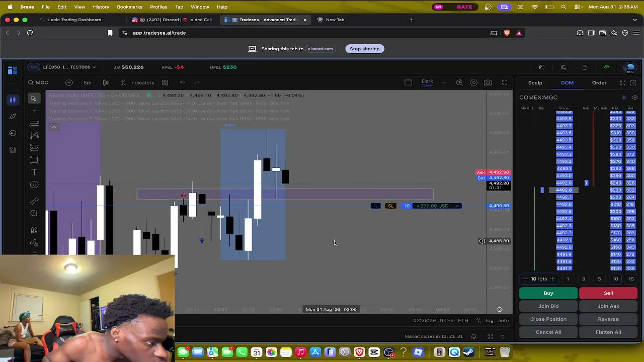Image resolution: width=644 pixels, height=362 pixels.
Task: Open the candlestick chart view in sidebar
Action: coord(13,100)
